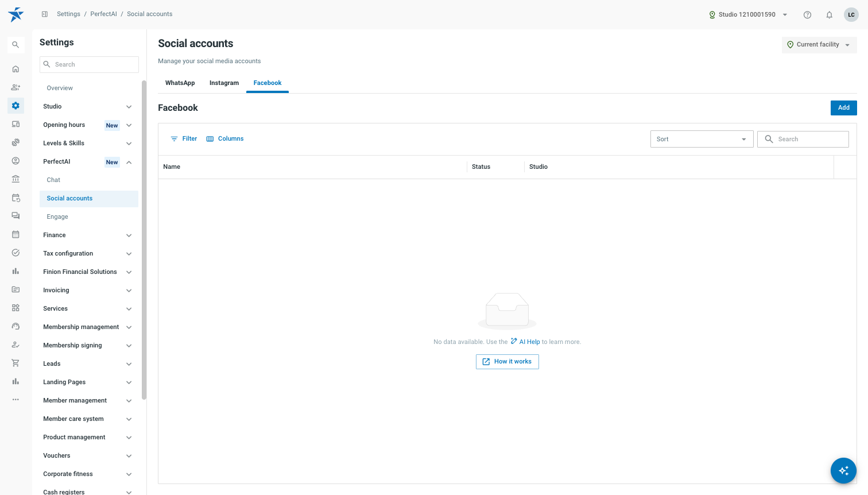Open the search icon in left rail

[15, 45]
